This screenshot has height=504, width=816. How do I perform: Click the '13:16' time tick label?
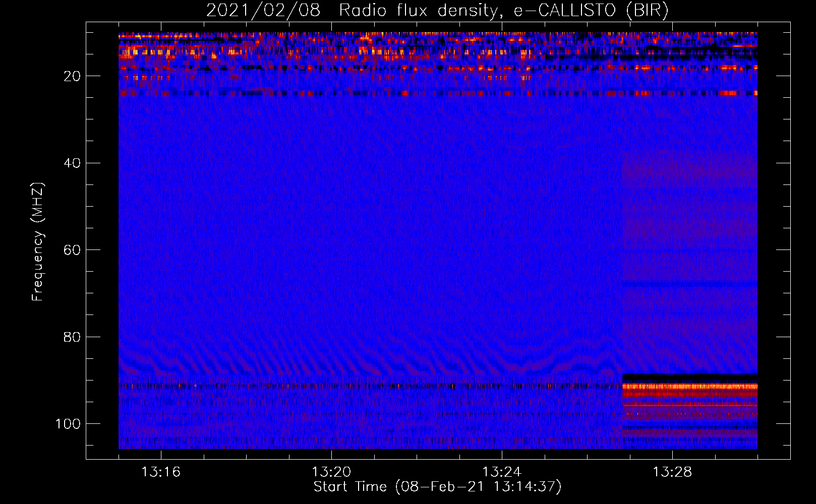pos(161,472)
